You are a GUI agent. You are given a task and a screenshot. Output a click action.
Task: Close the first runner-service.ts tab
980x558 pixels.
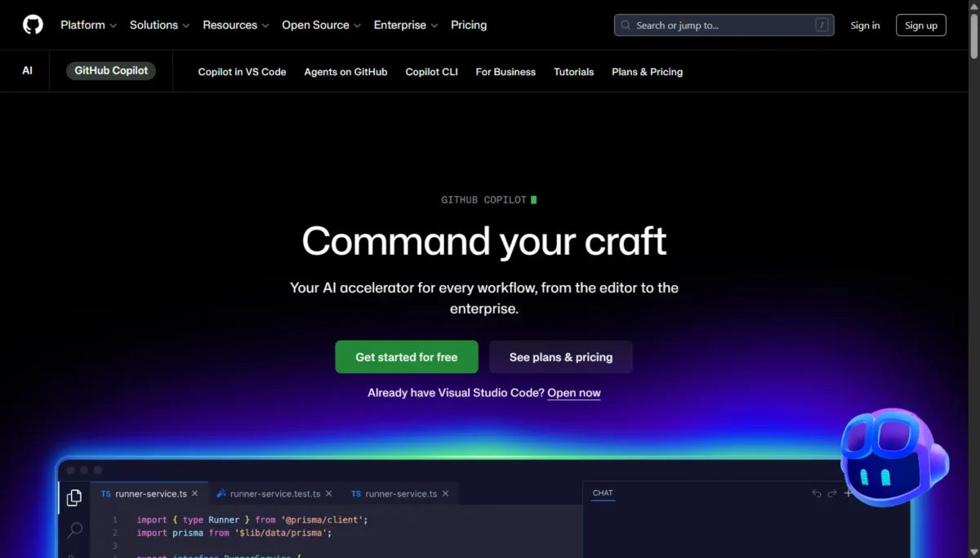[x=195, y=493]
